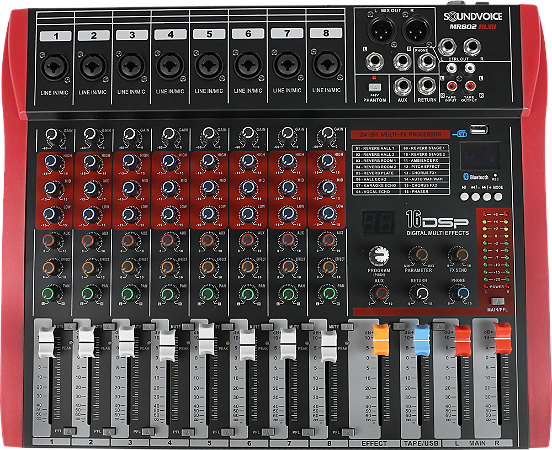Select the MIX OUT right XLR connector
The image size is (552, 450).
416,29
